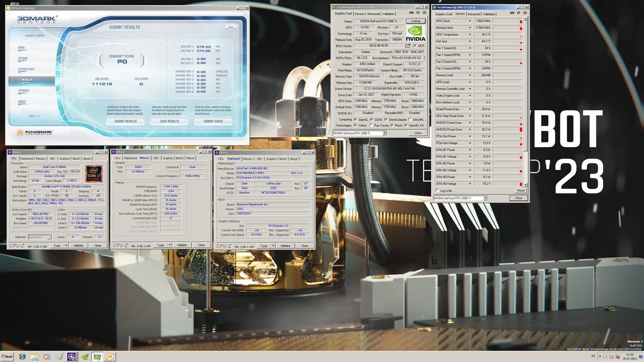Click Reset button in GPU-Z Sensors
644x362 pixels.
tap(521, 191)
